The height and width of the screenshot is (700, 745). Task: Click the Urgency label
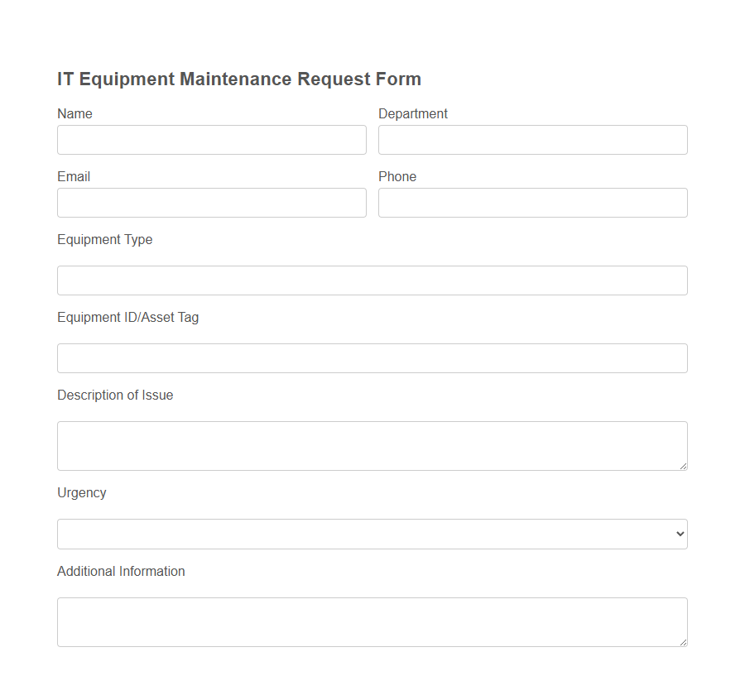tap(82, 492)
